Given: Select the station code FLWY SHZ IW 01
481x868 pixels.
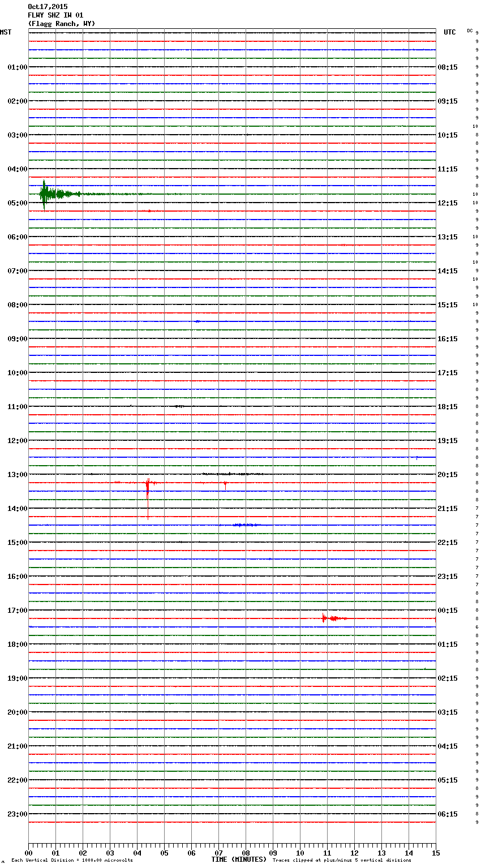Looking at the screenshot, I should coord(55,15).
